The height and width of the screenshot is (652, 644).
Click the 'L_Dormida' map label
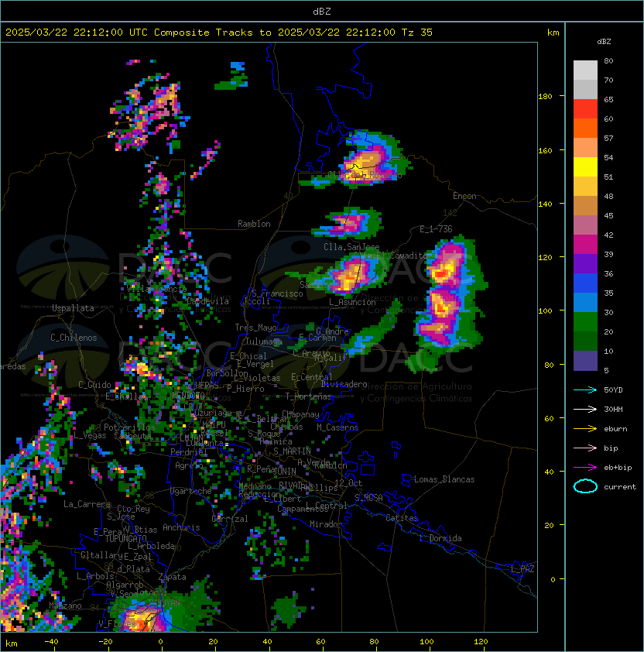(x=440, y=538)
